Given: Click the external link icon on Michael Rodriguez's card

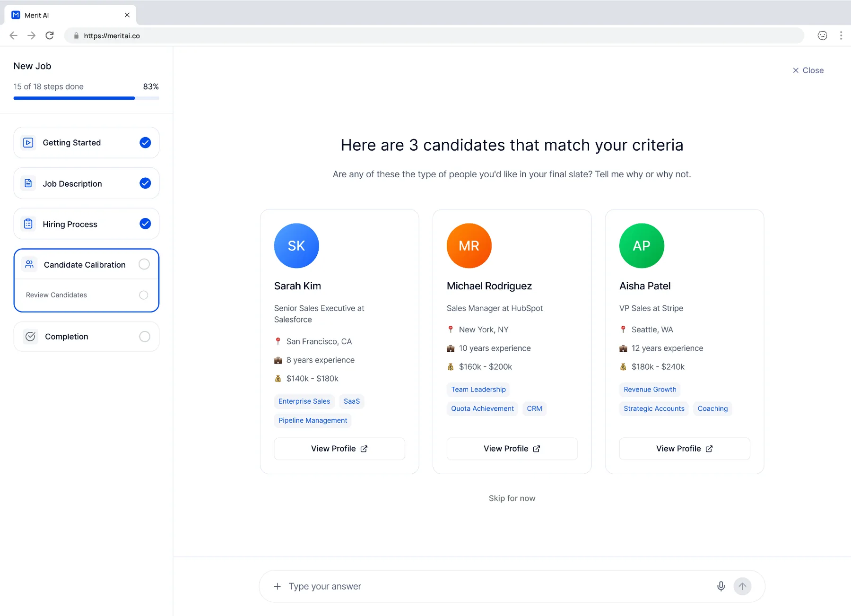Looking at the screenshot, I should (x=537, y=449).
